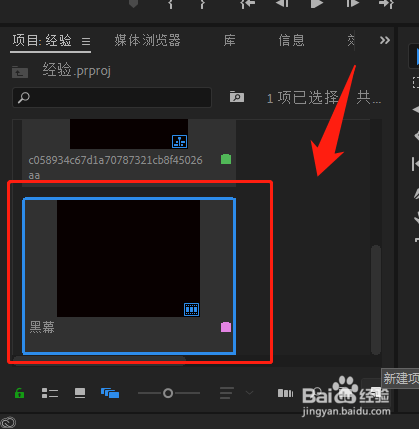
Task: Click the magnifier icon inside search box
Action: (x=24, y=98)
